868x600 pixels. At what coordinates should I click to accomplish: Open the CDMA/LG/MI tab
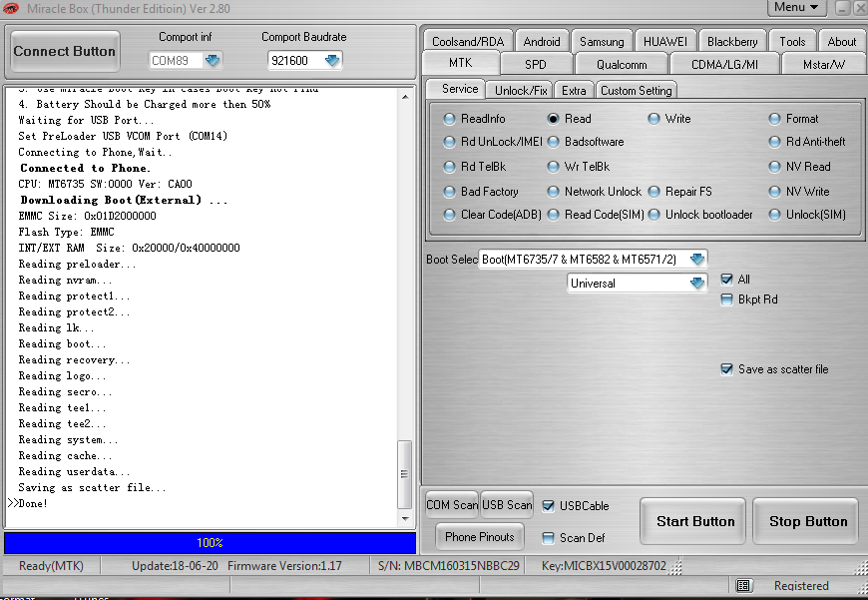[x=724, y=64]
